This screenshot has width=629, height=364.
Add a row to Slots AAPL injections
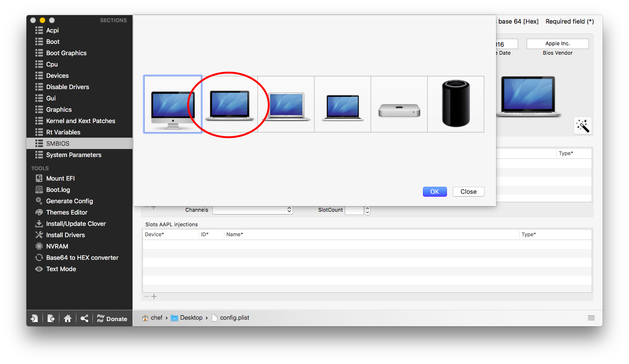154,296
